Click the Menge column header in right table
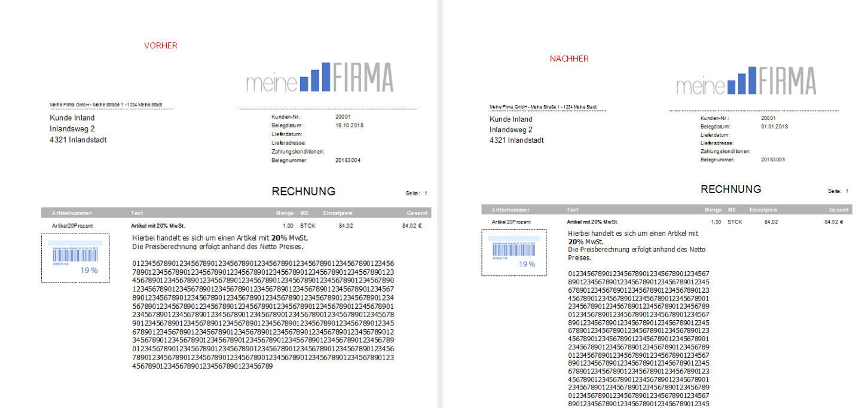Image resolution: width=868 pixels, height=408 pixels. click(x=713, y=210)
